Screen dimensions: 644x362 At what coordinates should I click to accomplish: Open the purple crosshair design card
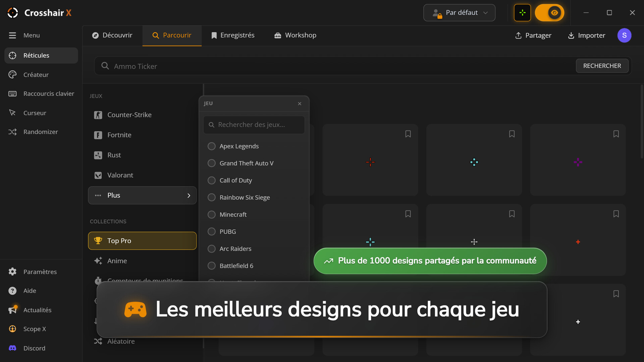pos(578,160)
